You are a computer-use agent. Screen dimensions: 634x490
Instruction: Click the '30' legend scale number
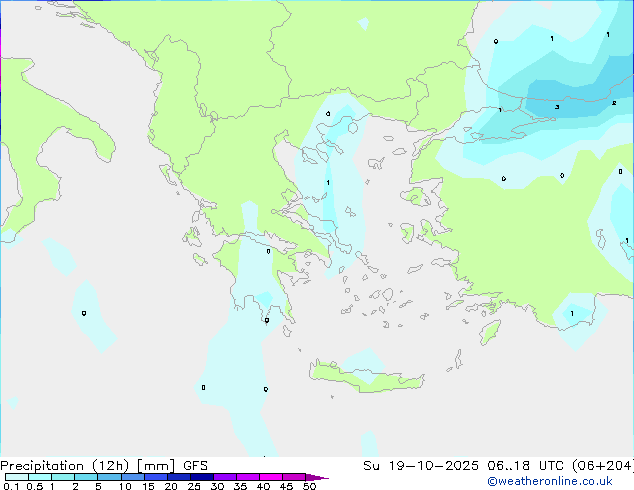click(217, 486)
